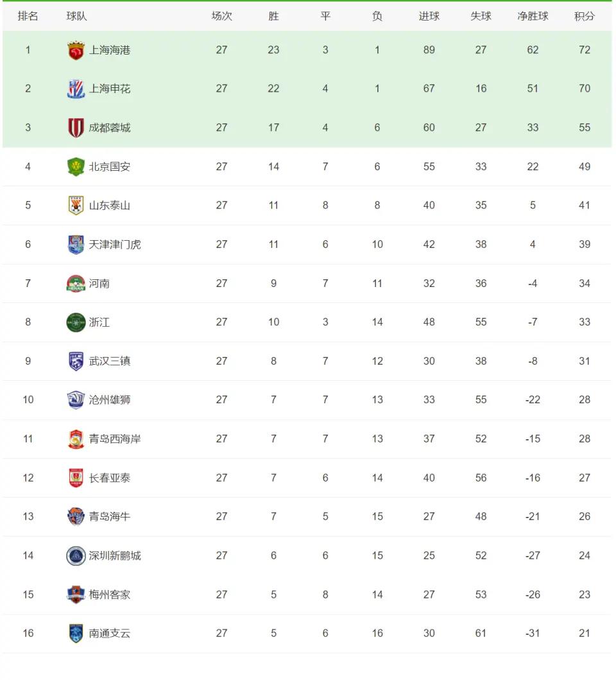This screenshot has height=680, width=616.
Task: Click the 进球 goals scored column header
Action: coord(429,16)
